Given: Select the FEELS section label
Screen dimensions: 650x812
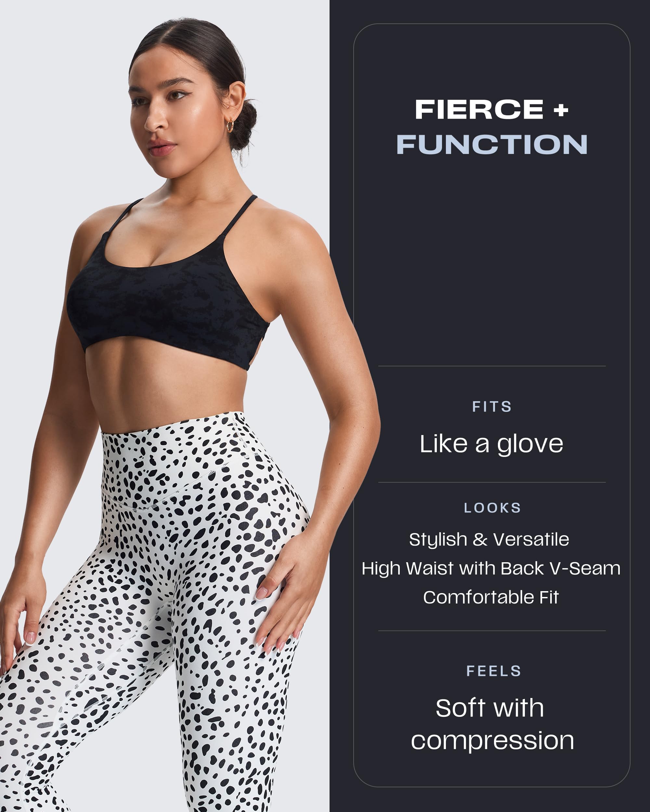Looking at the screenshot, I should pyautogui.click(x=494, y=671).
